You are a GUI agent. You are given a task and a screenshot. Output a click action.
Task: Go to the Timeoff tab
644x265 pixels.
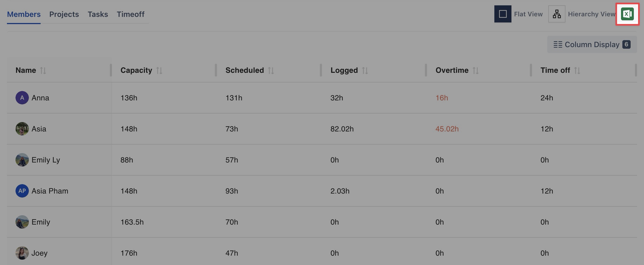pyautogui.click(x=130, y=14)
